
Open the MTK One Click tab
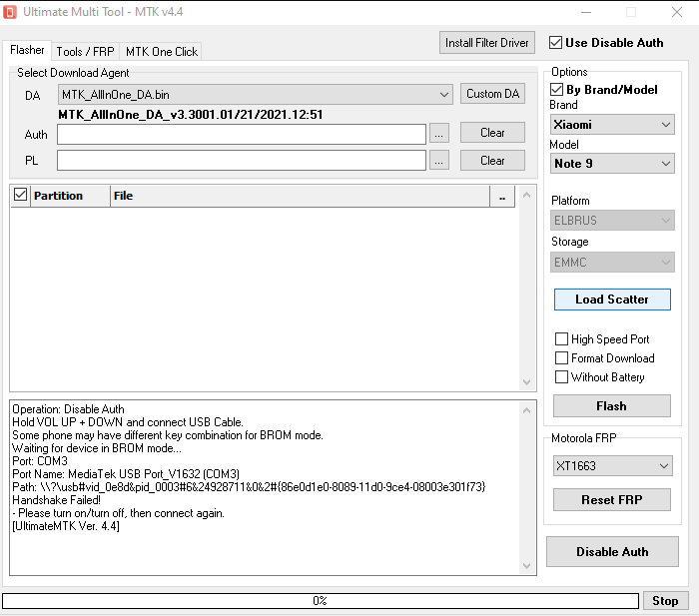[161, 51]
